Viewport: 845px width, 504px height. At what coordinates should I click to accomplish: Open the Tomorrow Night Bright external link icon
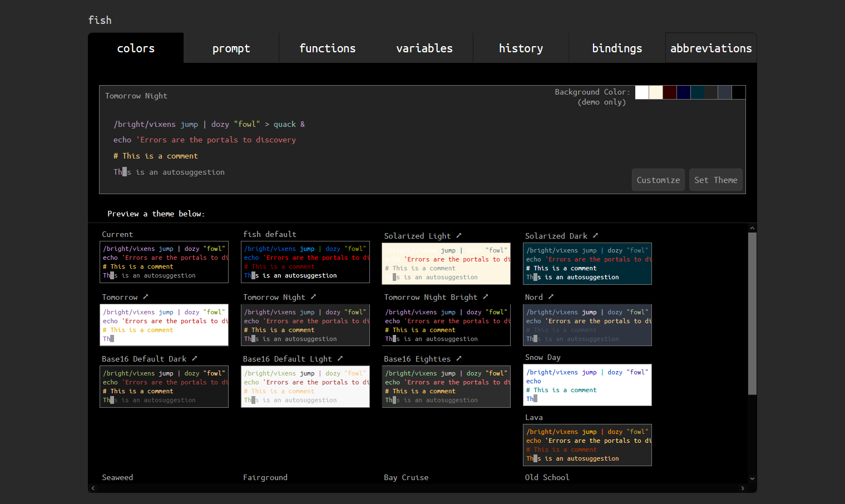[x=486, y=297]
